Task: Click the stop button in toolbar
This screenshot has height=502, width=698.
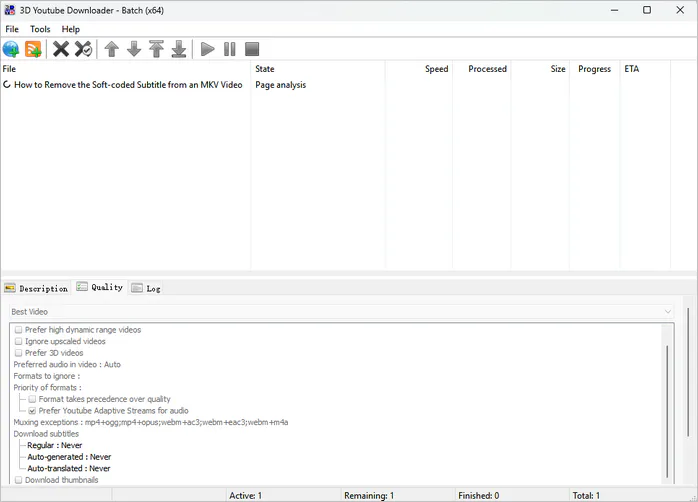Action: point(252,49)
